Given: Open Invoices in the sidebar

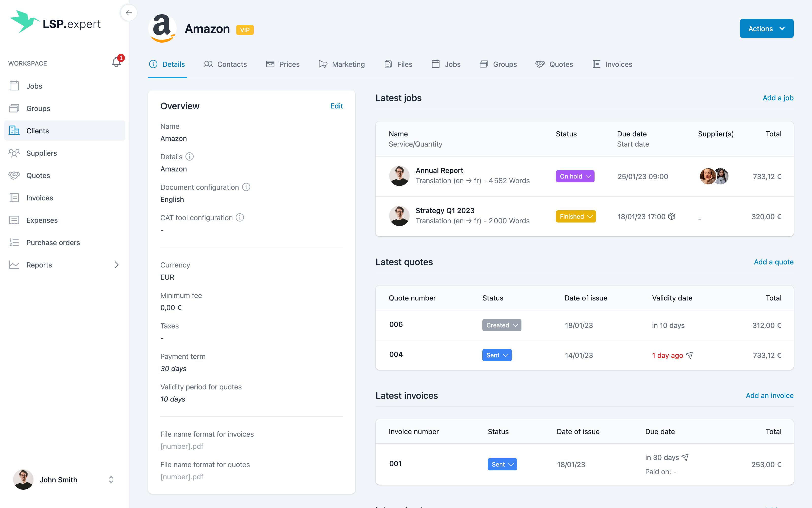Looking at the screenshot, I should point(64,198).
